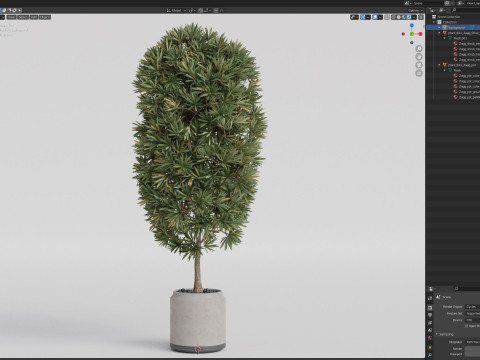Open the World properties tab
The width and height of the screenshot is (480, 360).
click(430, 339)
